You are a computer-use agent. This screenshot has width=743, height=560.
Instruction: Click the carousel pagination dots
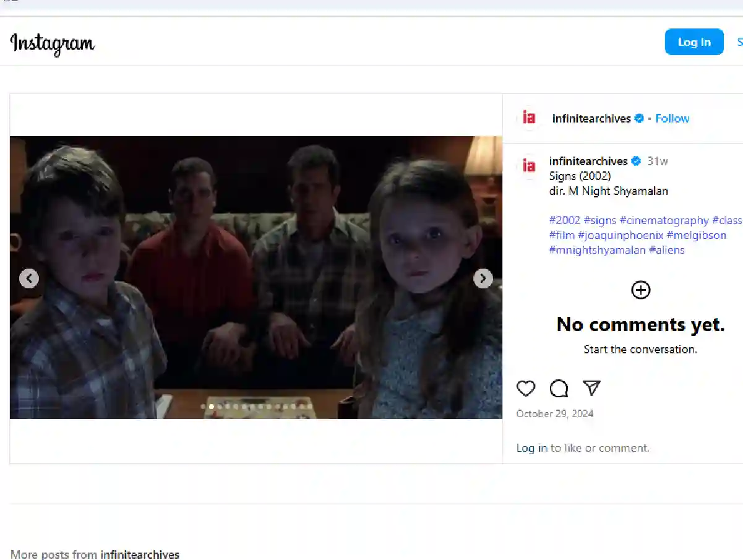(x=257, y=407)
